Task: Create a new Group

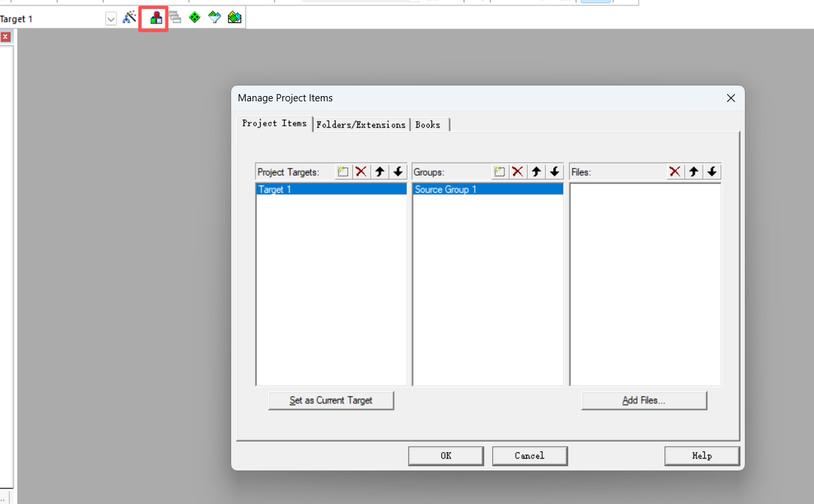Action: pyautogui.click(x=499, y=172)
